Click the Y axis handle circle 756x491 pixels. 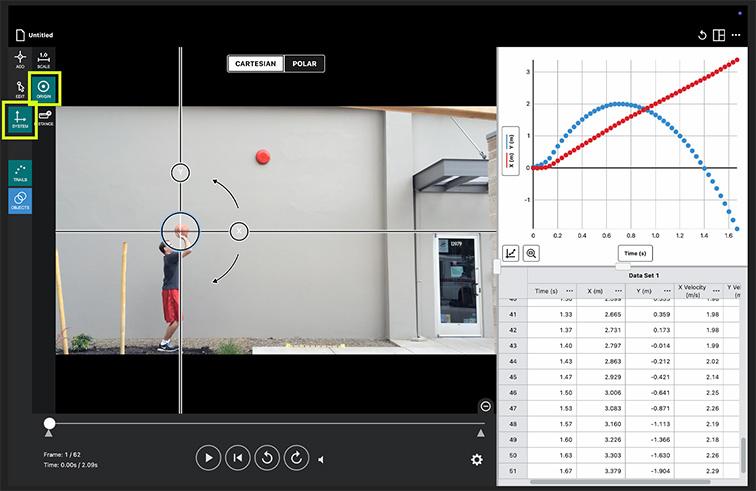[180, 172]
